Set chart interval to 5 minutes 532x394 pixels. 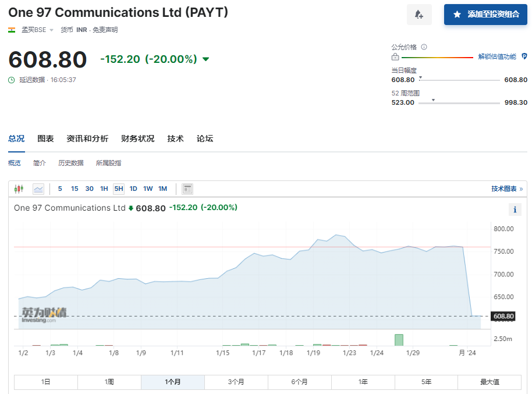point(60,189)
